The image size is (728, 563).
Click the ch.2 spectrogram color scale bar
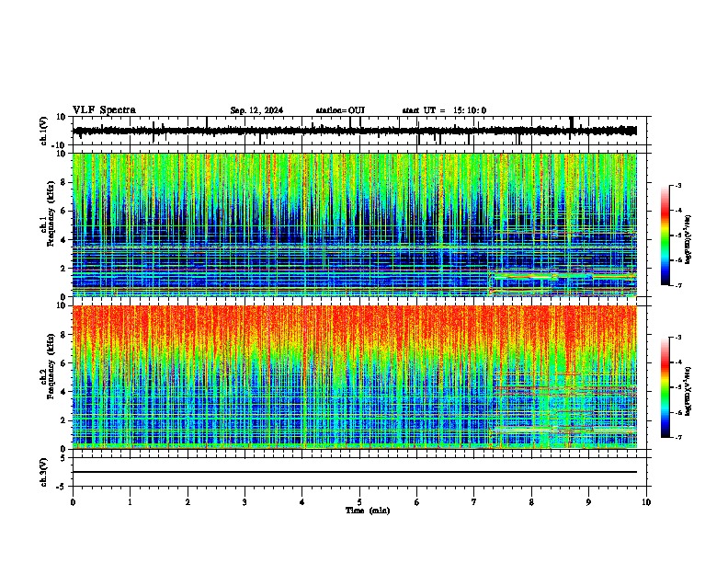[x=665, y=387]
